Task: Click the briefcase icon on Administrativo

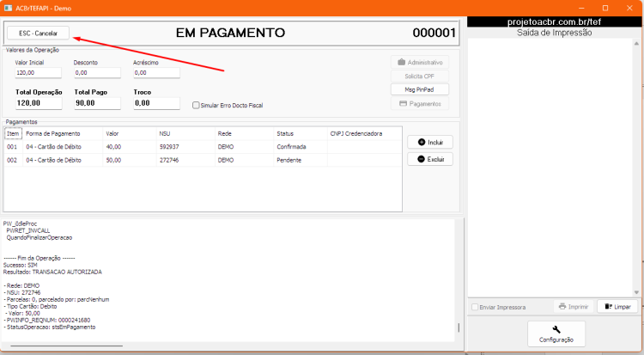Action: click(x=401, y=62)
